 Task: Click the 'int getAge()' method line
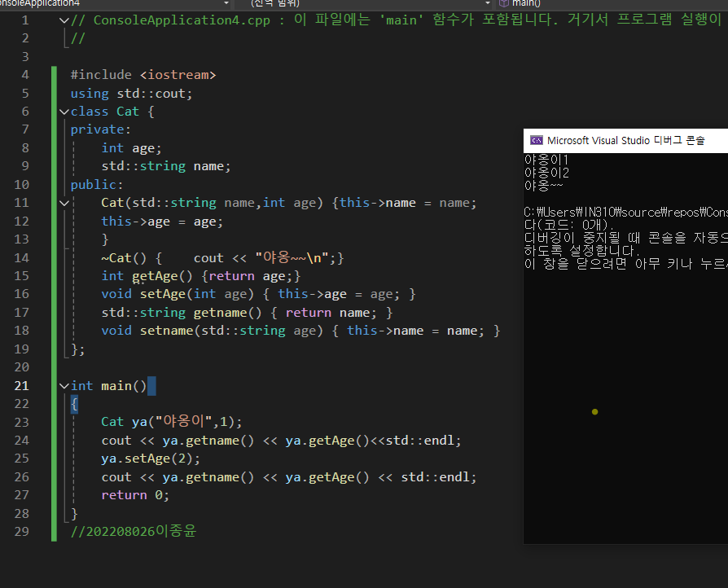tap(201, 276)
